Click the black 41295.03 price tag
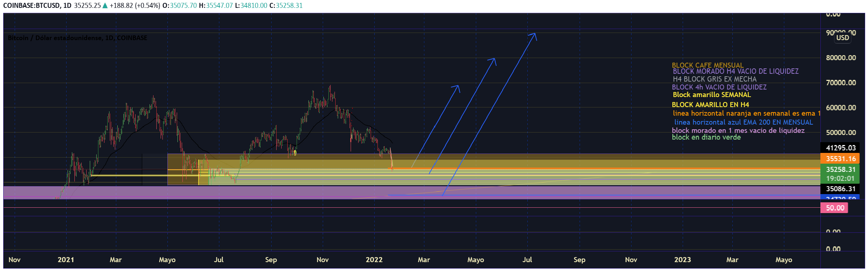This screenshot has width=868, height=270. point(840,148)
